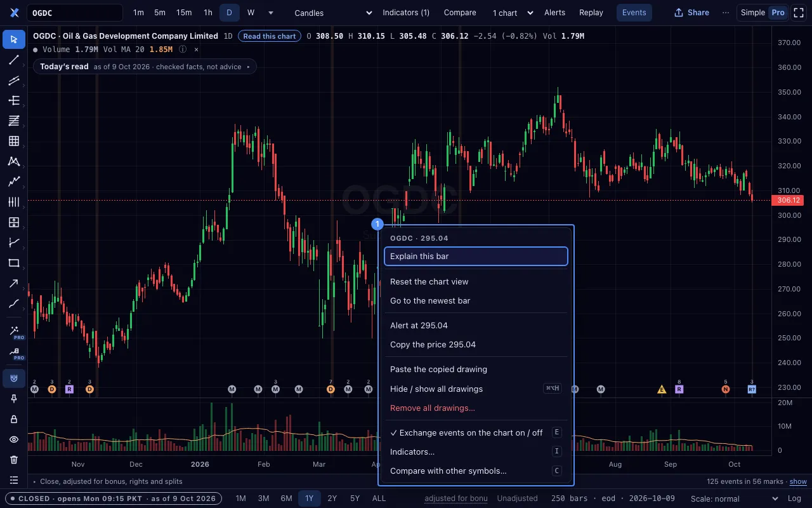
Task: Select the rectangle shape tool
Action: pos(14,263)
